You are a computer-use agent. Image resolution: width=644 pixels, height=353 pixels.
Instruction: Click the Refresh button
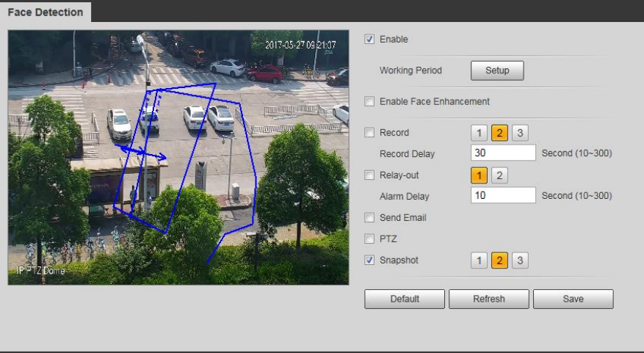coord(489,299)
